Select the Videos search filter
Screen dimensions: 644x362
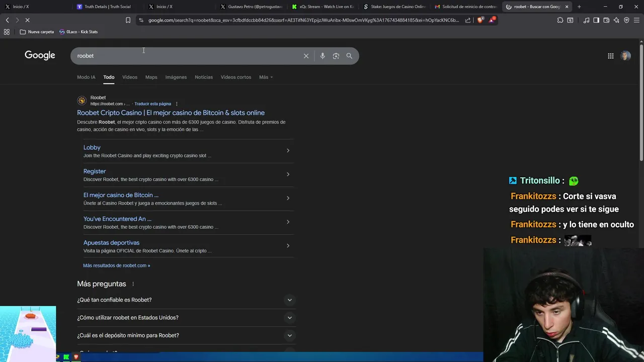130,77
